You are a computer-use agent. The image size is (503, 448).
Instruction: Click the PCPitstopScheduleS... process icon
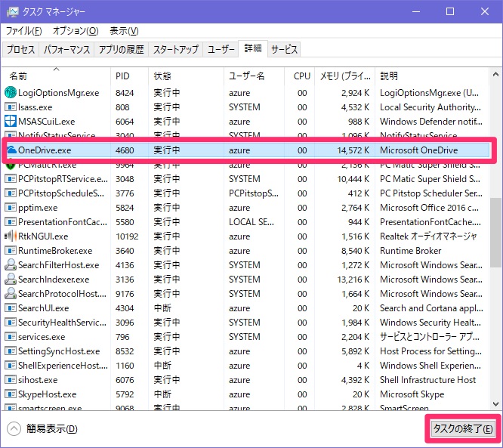(x=11, y=193)
